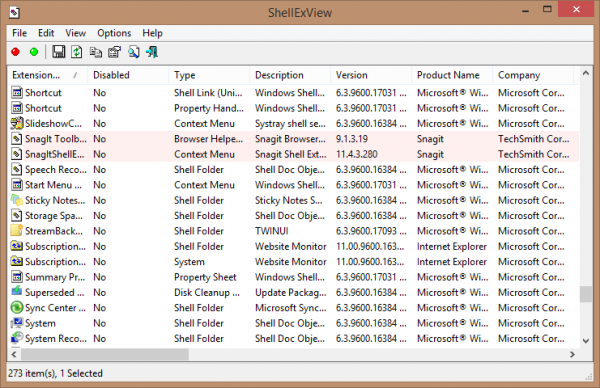Select the Sync Center row icon

pos(16,308)
